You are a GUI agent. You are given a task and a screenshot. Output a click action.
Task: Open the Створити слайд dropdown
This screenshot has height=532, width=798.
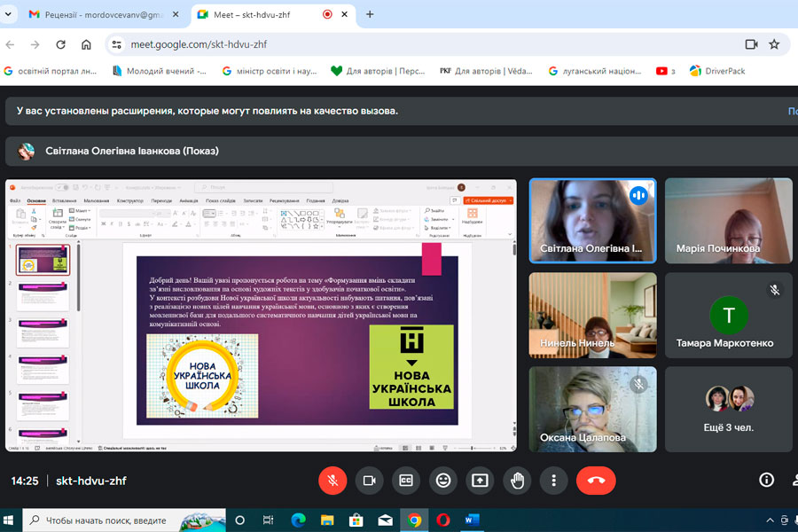point(57,224)
